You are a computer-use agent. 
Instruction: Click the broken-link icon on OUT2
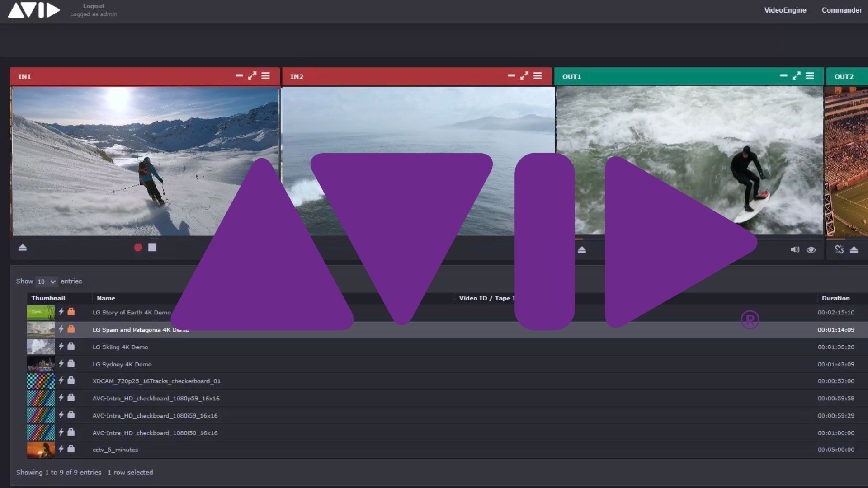[840, 249]
